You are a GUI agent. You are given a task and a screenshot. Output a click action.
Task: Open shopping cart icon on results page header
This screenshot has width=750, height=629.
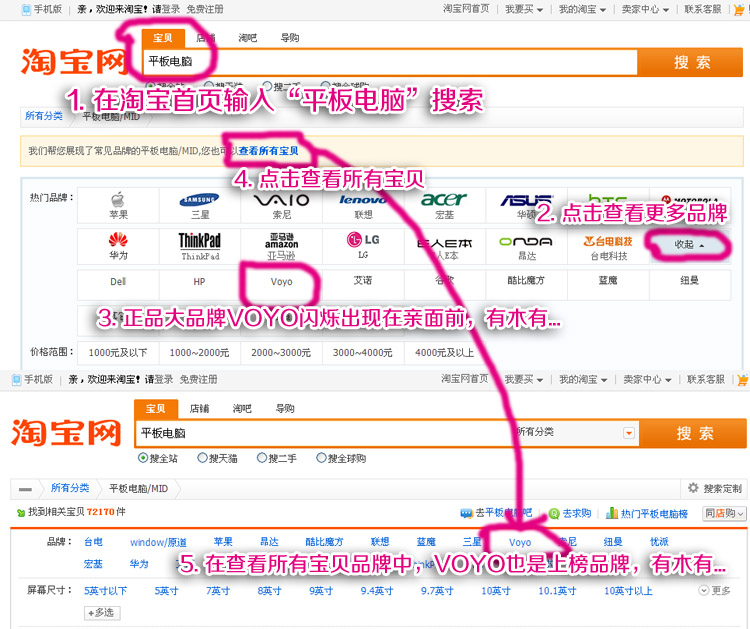point(743,380)
